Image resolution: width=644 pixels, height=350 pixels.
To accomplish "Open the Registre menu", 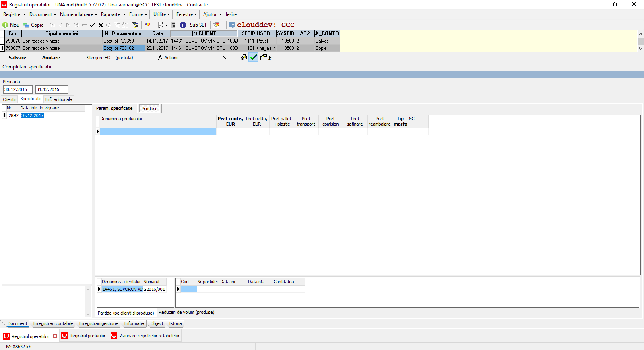I will 14,14.
